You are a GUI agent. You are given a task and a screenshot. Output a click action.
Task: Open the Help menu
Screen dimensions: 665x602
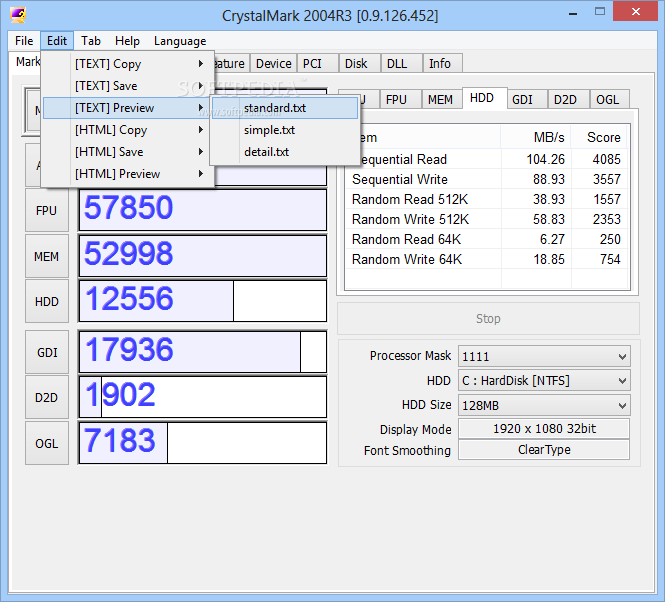pyautogui.click(x=127, y=41)
